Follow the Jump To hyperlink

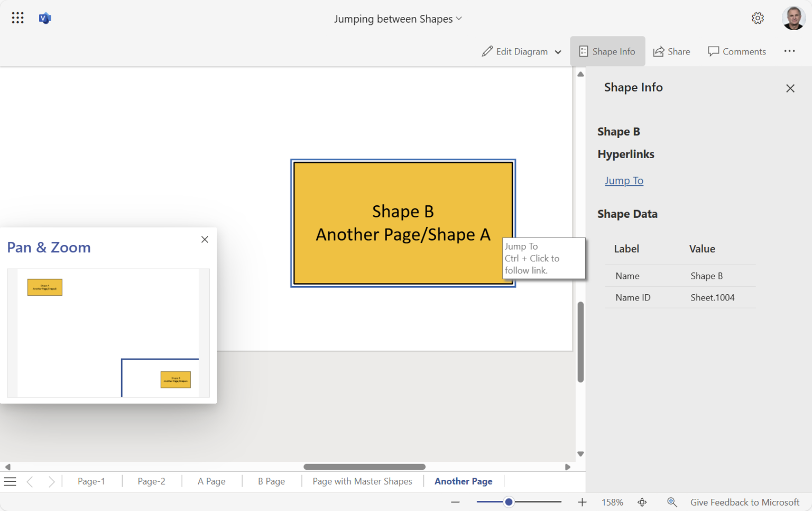coord(624,180)
